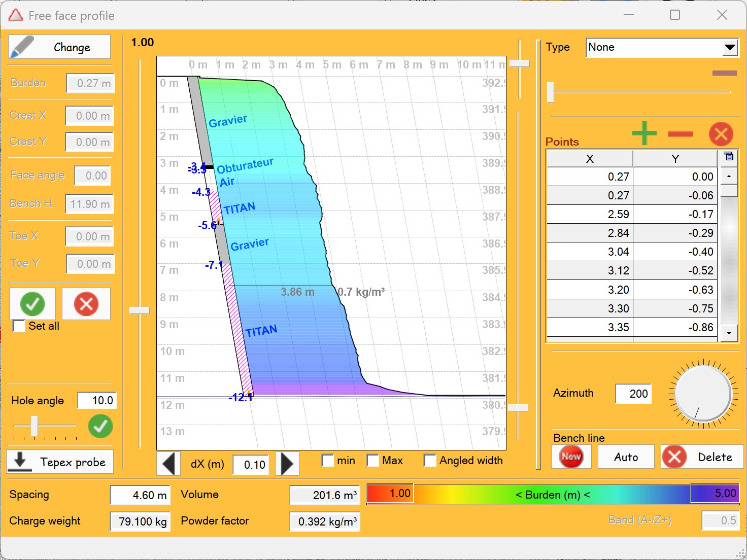Screen dimensions: 747x560
Task: Click the table options icon above Points
Action: pos(729,157)
